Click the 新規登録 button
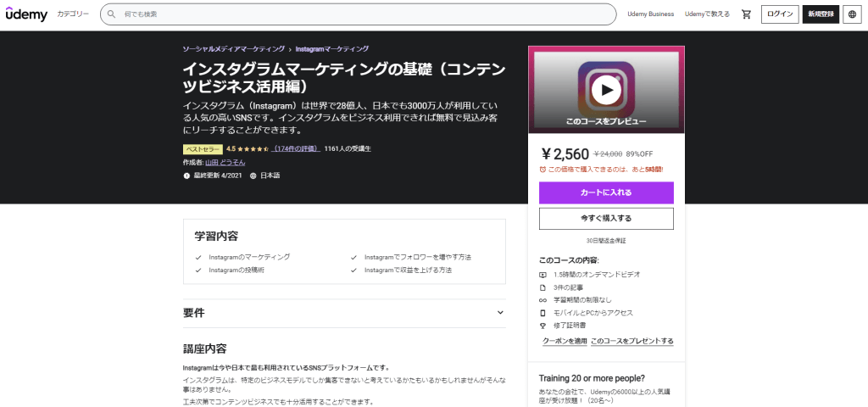Viewport: 868px width, 407px height. [821, 14]
